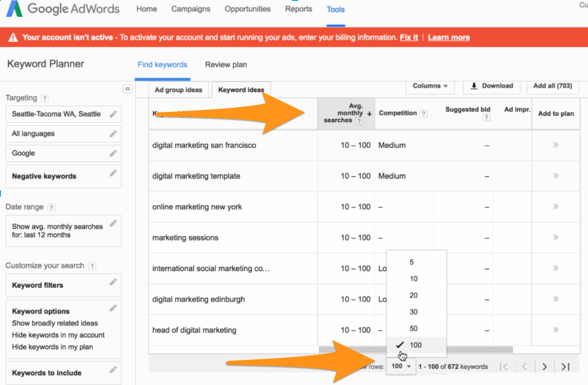
Task: Go to previous page of keywords
Action: point(524,367)
